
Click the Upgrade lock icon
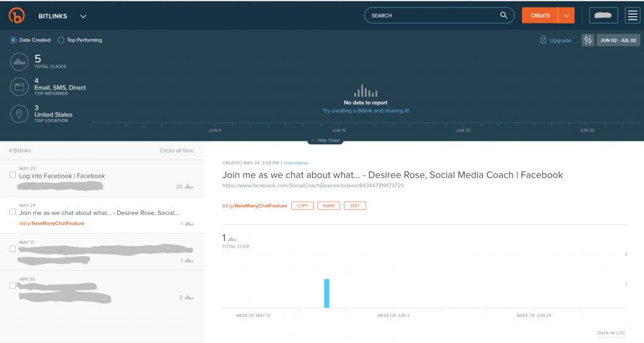(x=543, y=40)
